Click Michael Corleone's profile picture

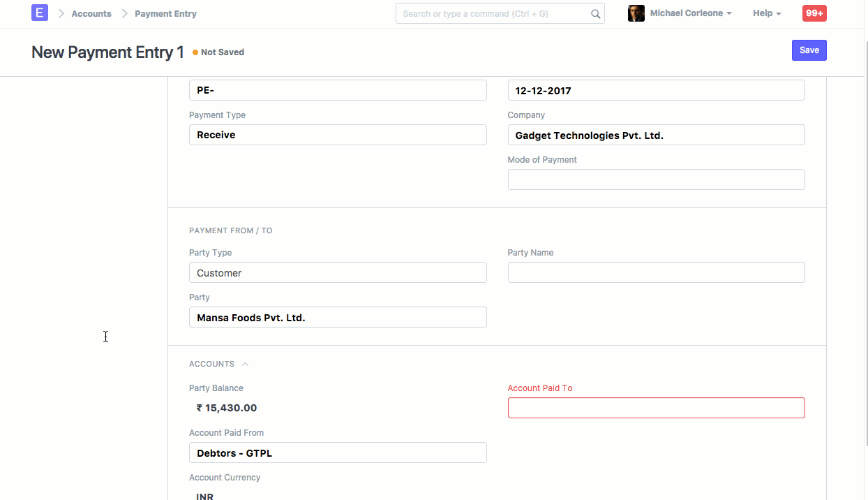tap(636, 13)
